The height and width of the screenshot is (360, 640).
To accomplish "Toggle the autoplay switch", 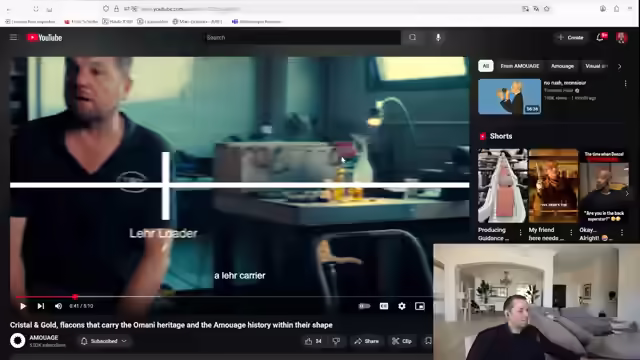I will (x=364, y=306).
